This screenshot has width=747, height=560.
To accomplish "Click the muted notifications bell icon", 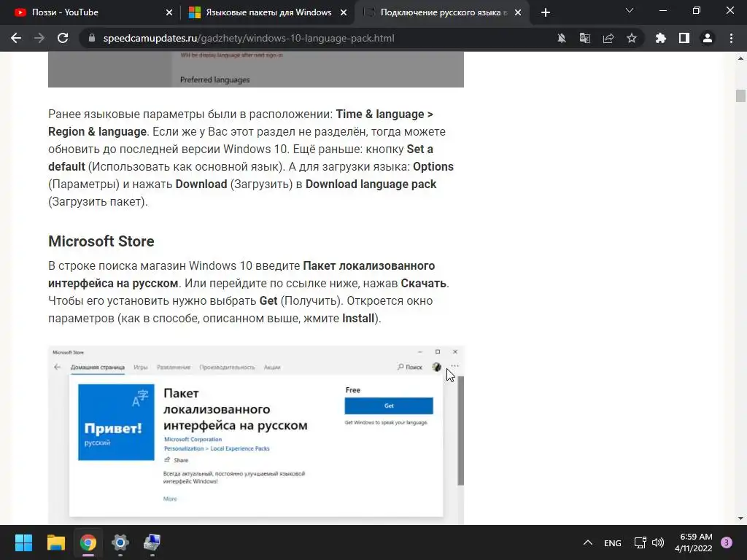I will [562, 38].
